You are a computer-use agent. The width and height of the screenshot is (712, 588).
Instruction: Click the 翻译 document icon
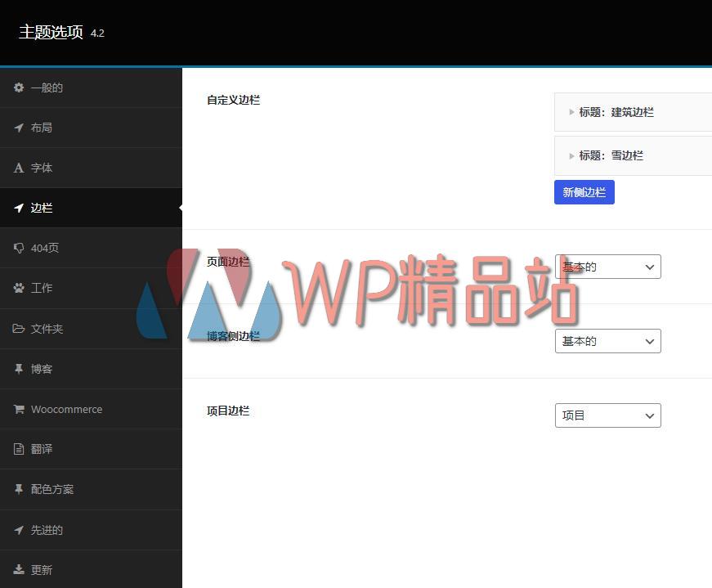coord(18,448)
